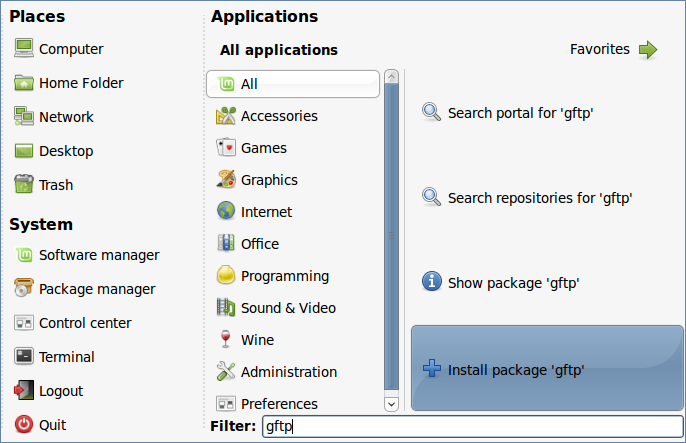Click the red Quit power icon
Viewport: 686px width, 443px height.
pos(24,424)
